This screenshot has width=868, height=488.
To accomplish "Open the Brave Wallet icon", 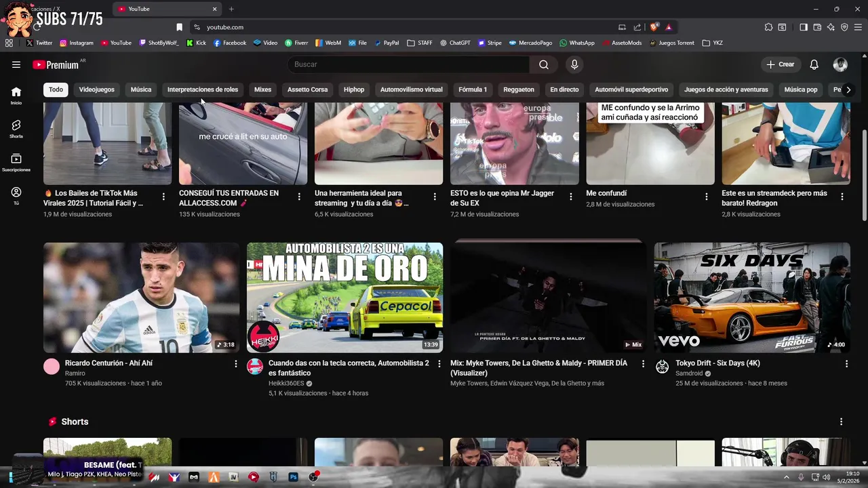I will coord(817,27).
